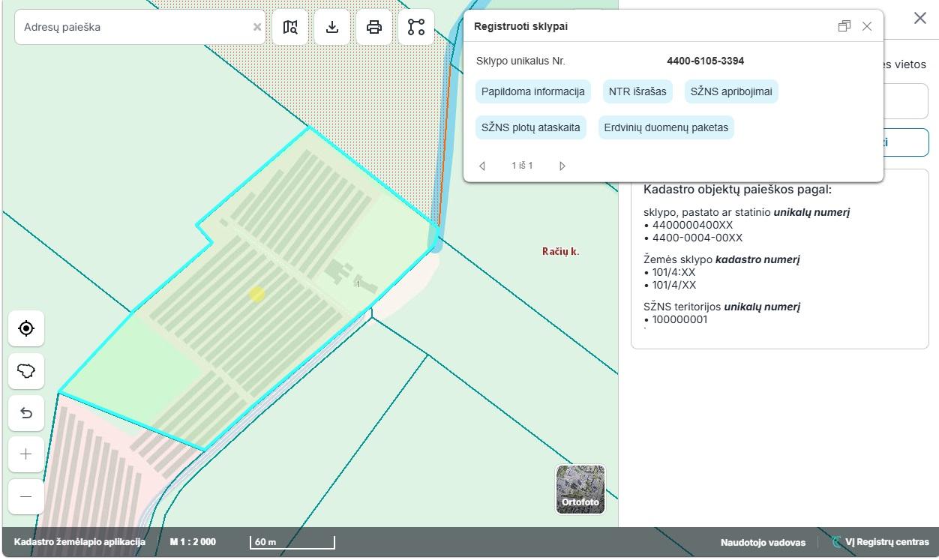Click the yellow marker on the parcel
This screenshot has height=560, width=939.
[x=257, y=294]
